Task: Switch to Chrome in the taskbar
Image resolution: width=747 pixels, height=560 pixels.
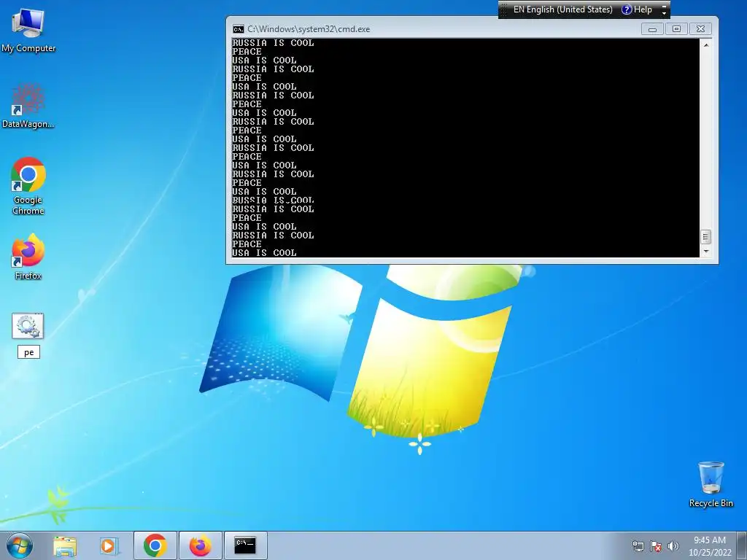Action: 155,545
